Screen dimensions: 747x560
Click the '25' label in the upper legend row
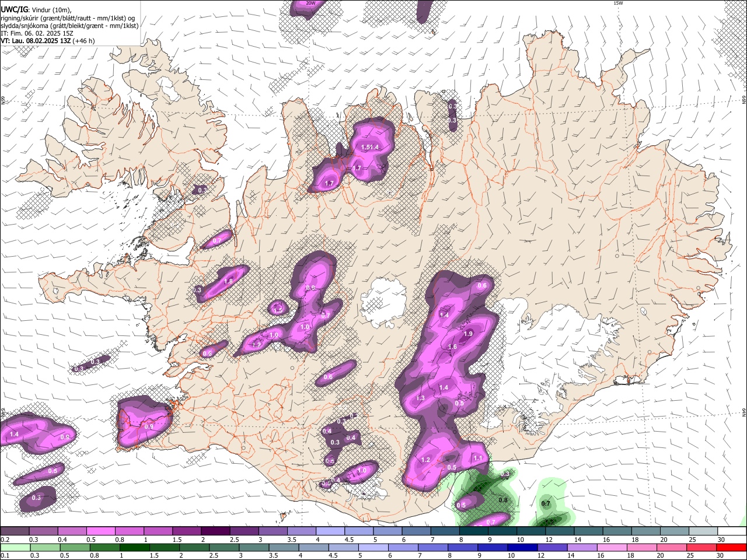(693, 540)
